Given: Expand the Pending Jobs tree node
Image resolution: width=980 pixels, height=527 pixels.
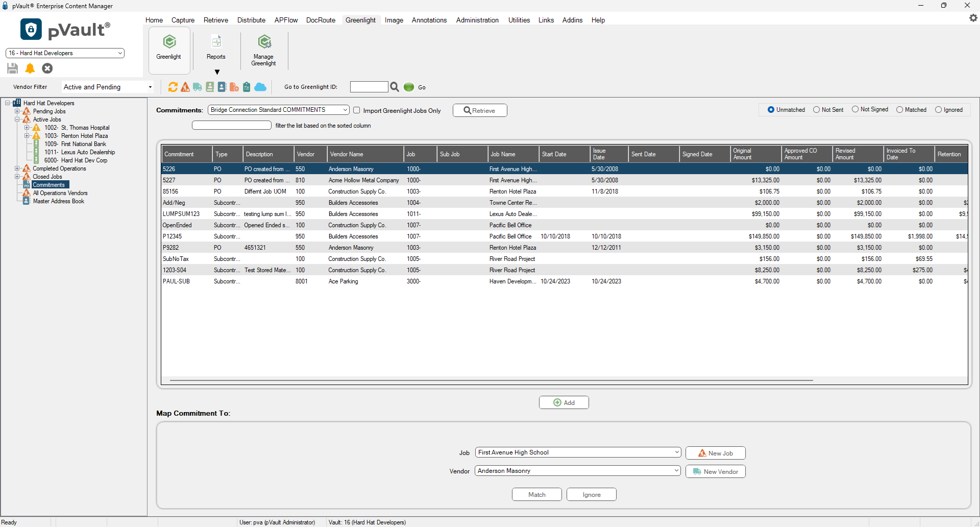Looking at the screenshot, I should click(x=17, y=111).
